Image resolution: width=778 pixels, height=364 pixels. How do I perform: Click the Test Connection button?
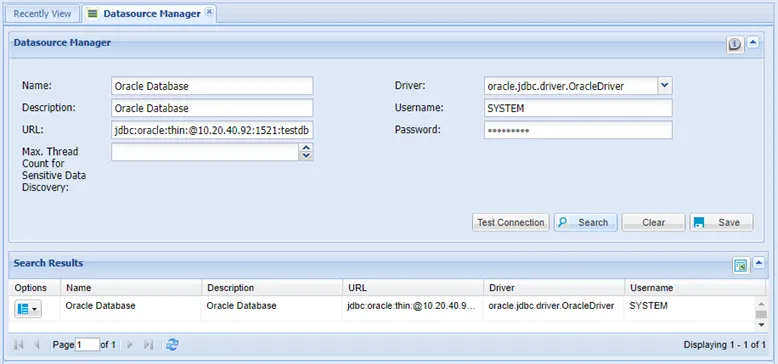(511, 222)
